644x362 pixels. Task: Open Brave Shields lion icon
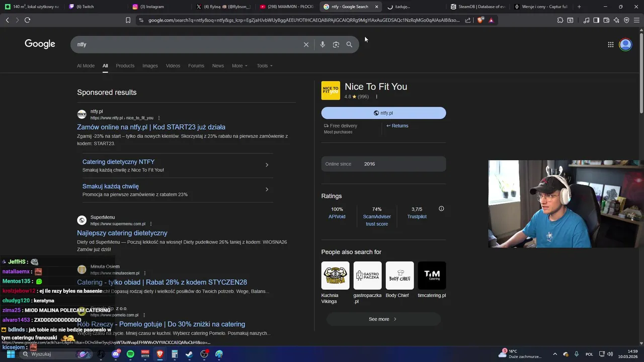tap(480, 20)
